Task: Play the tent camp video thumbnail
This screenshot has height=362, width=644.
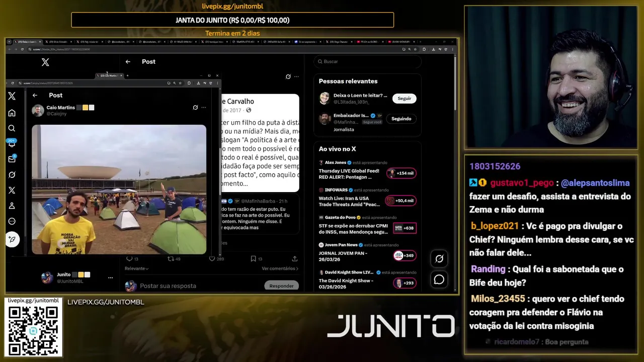Action: click(119, 190)
